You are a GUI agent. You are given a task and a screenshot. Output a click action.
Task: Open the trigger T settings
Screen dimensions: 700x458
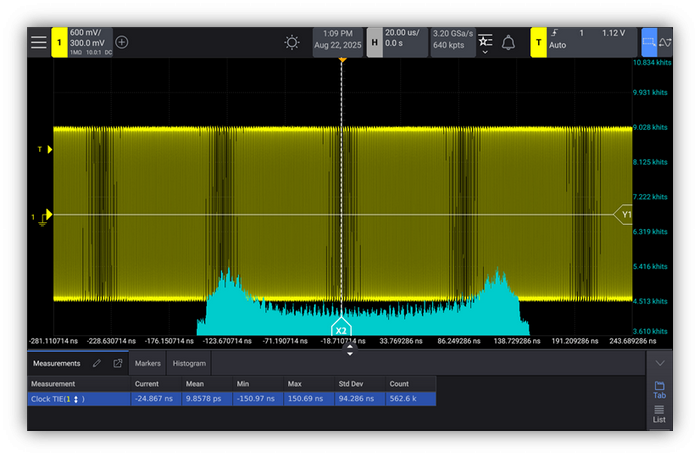tap(538, 42)
